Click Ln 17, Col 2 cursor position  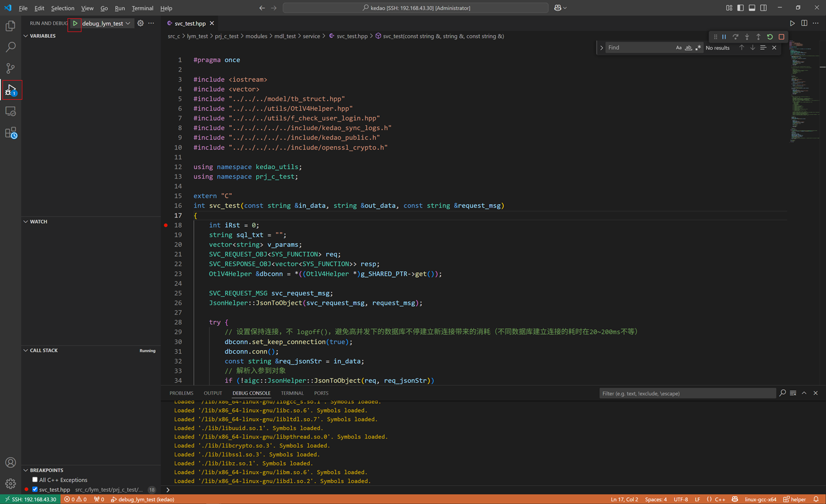tap(624, 499)
